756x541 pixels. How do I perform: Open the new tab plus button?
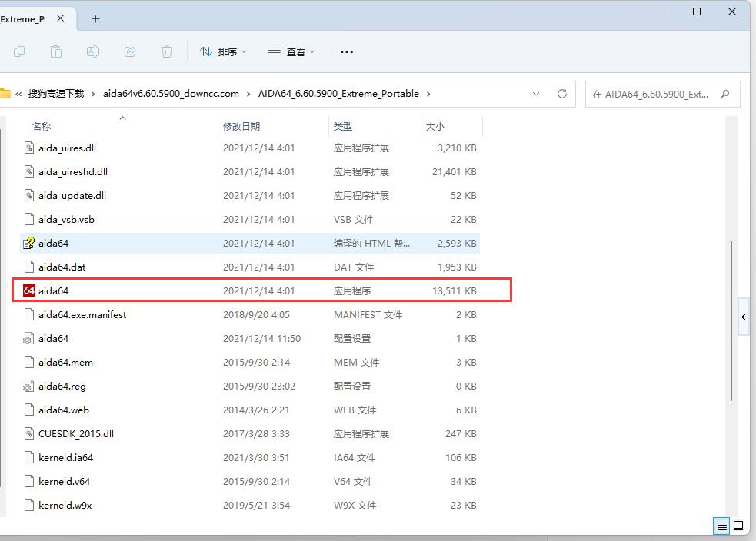[x=96, y=19]
